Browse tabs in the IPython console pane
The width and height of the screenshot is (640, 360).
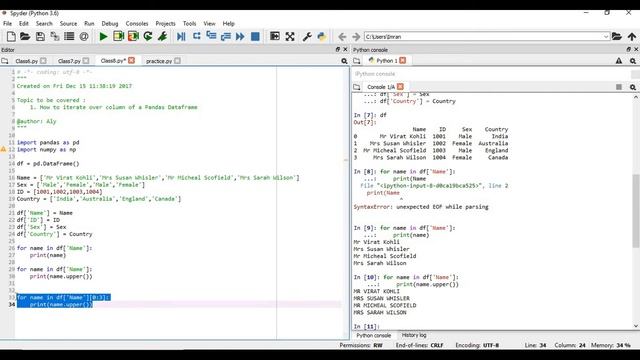pyautogui.click(x=357, y=87)
